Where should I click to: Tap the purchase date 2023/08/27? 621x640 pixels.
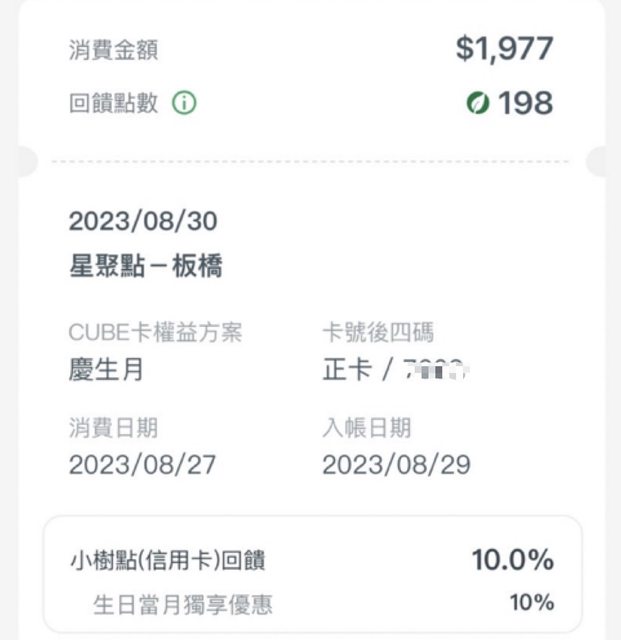(x=142, y=465)
